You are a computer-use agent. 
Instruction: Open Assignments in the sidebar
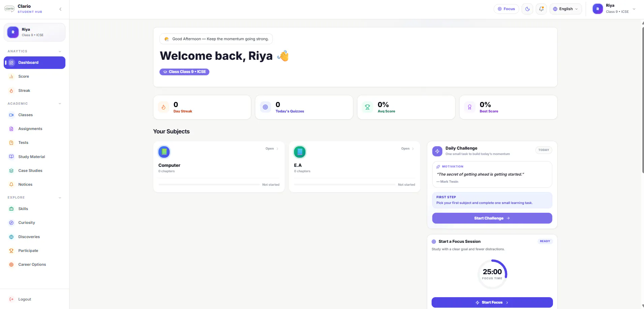point(34,129)
